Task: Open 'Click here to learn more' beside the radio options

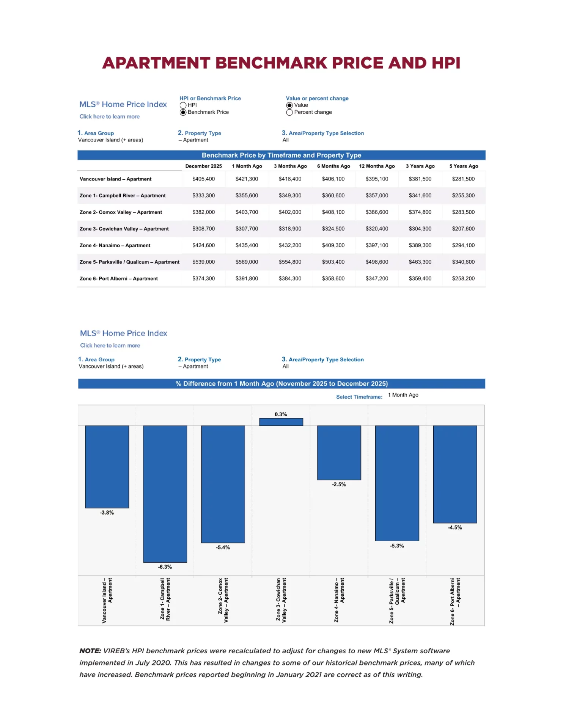Action: pos(109,116)
